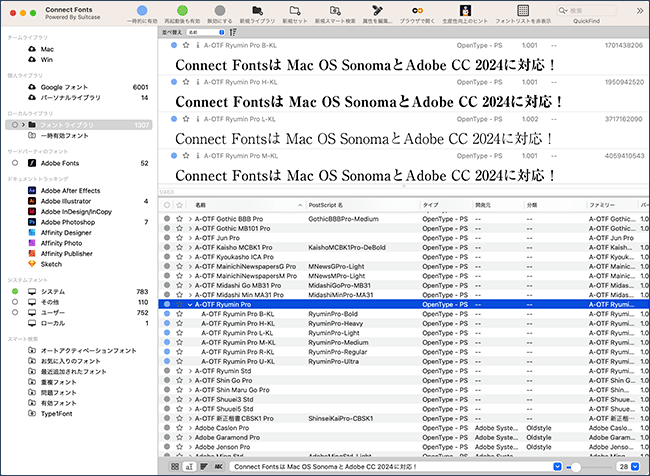Switch to tile preview view

175,466
